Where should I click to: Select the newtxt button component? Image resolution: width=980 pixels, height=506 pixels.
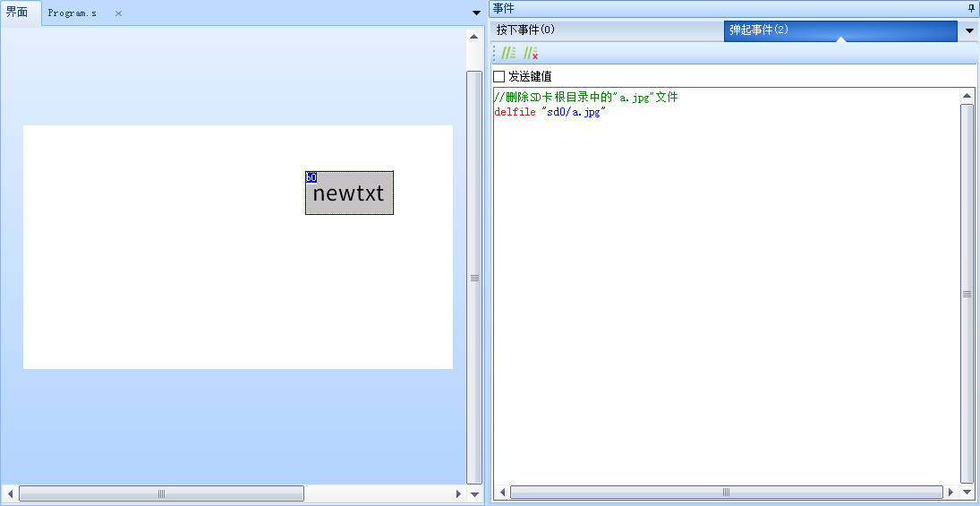(349, 193)
